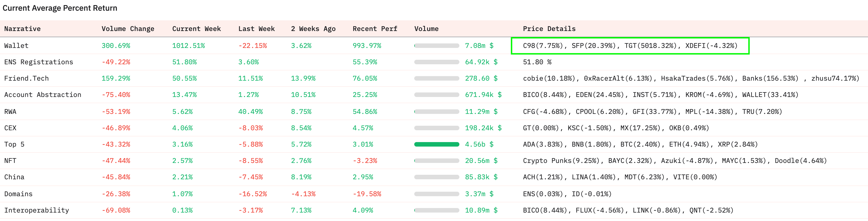Click Interoperability price details BICO, FLUX, LINK, QNT
Viewport: 868px width, 221px height.
[628, 211]
